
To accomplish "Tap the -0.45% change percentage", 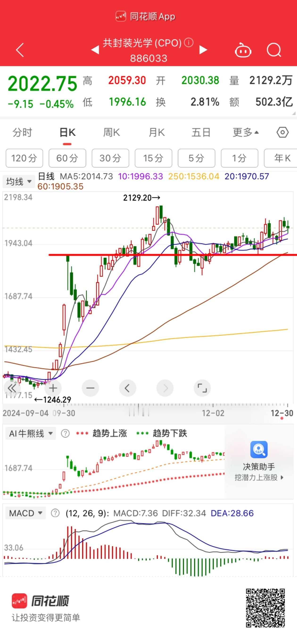I will click(57, 104).
